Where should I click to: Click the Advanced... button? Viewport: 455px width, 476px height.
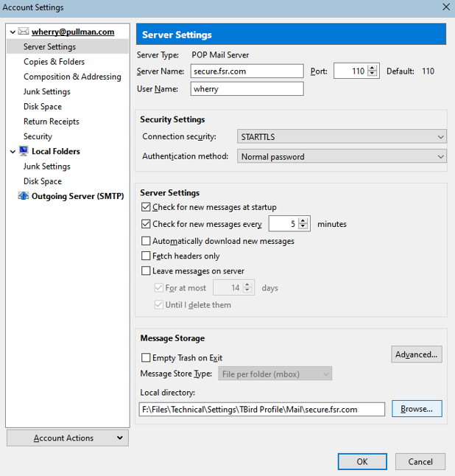(x=417, y=354)
